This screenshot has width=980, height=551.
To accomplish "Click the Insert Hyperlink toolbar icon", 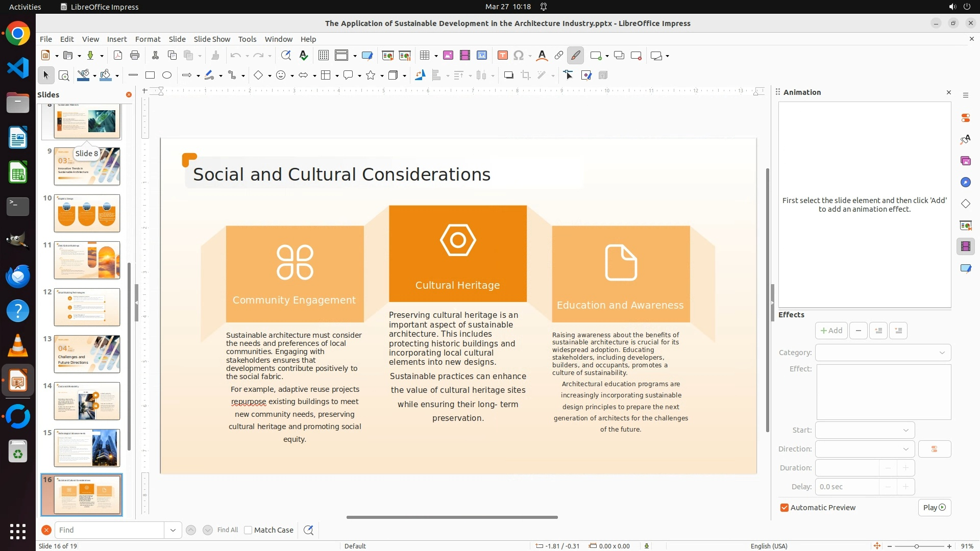I will [x=558, y=56].
